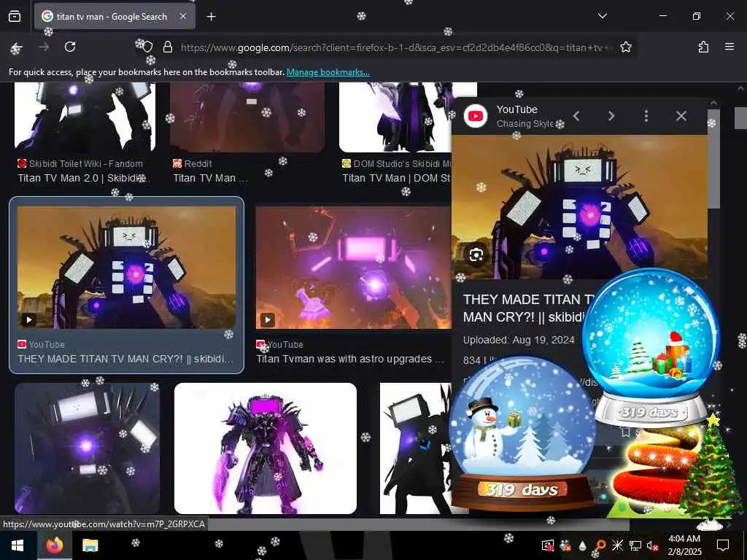Screen dimensions: 747x560
Task: Show next image in preview panel
Action: [x=611, y=116]
